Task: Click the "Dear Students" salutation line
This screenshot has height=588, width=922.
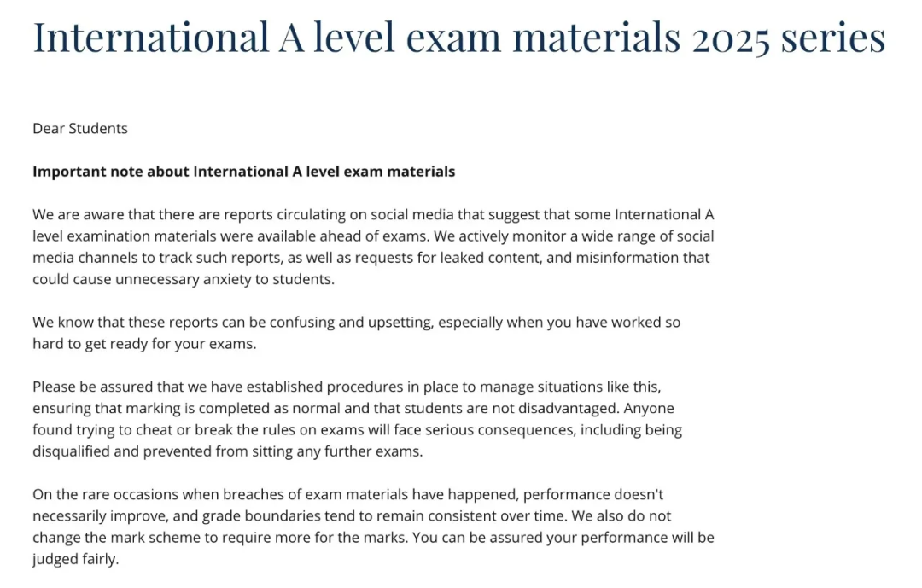Action: 80,129
